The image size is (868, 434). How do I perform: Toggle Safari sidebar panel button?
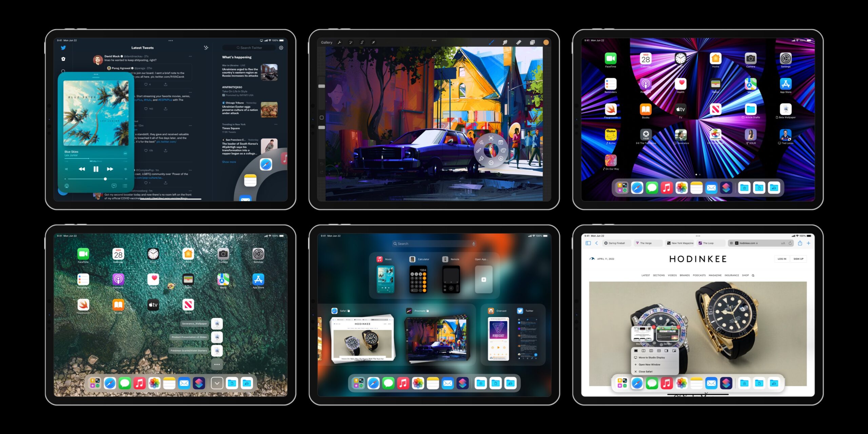point(588,243)
